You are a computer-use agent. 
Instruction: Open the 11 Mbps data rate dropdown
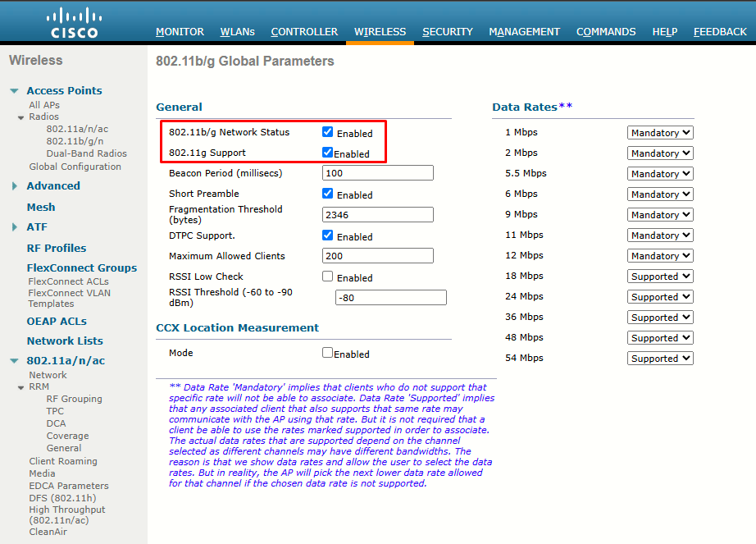tap(660, 235)
